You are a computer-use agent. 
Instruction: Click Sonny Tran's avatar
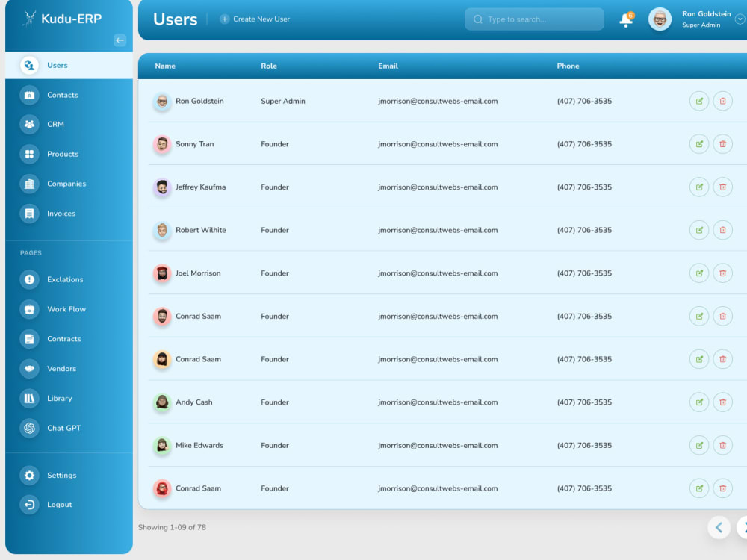(x=162, y=144)
